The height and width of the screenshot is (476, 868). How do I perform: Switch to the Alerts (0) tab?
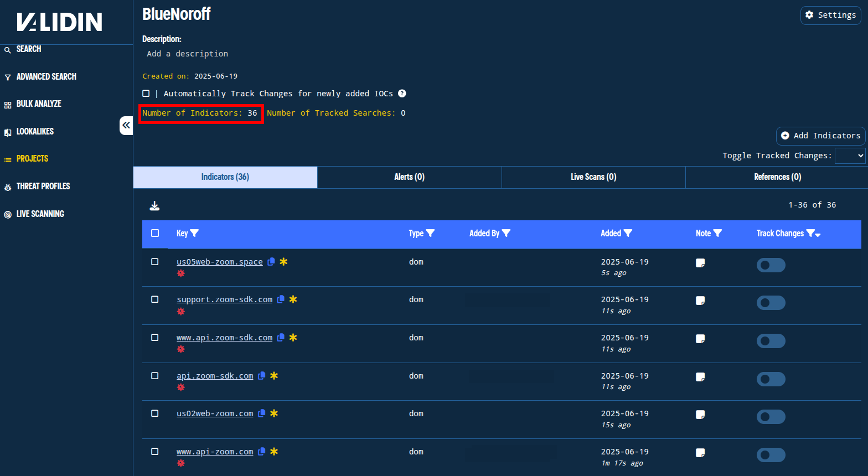pos(410,177)
